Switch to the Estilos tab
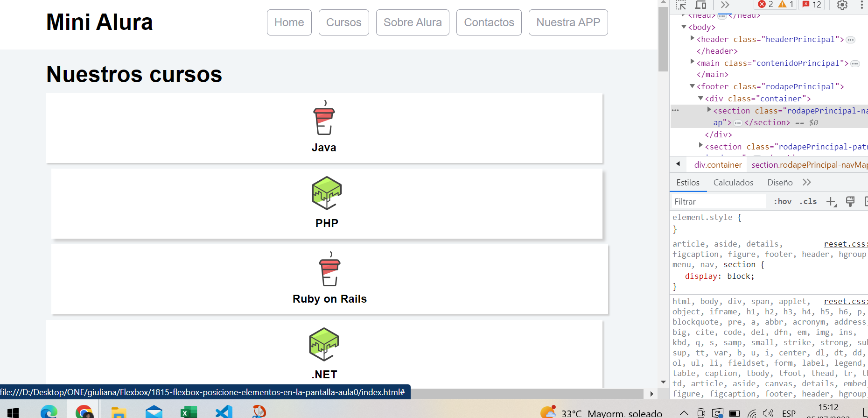This screenshot has width=868, height=418. tap(688, 183)
